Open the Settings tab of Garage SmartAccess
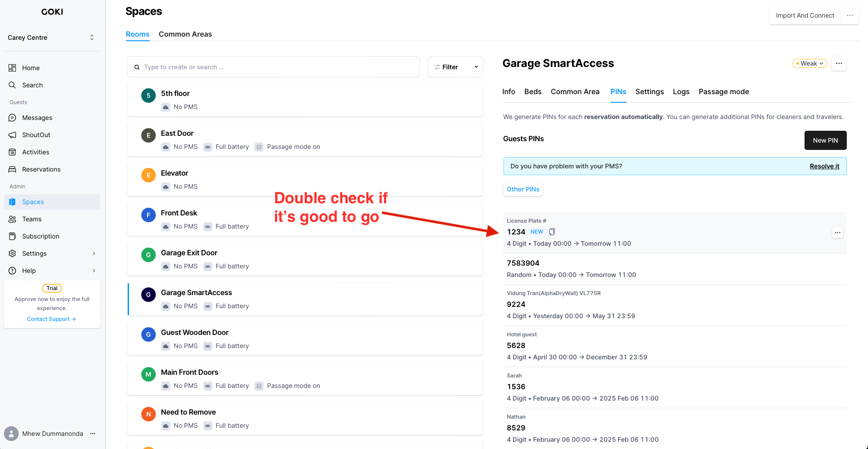 649,91
